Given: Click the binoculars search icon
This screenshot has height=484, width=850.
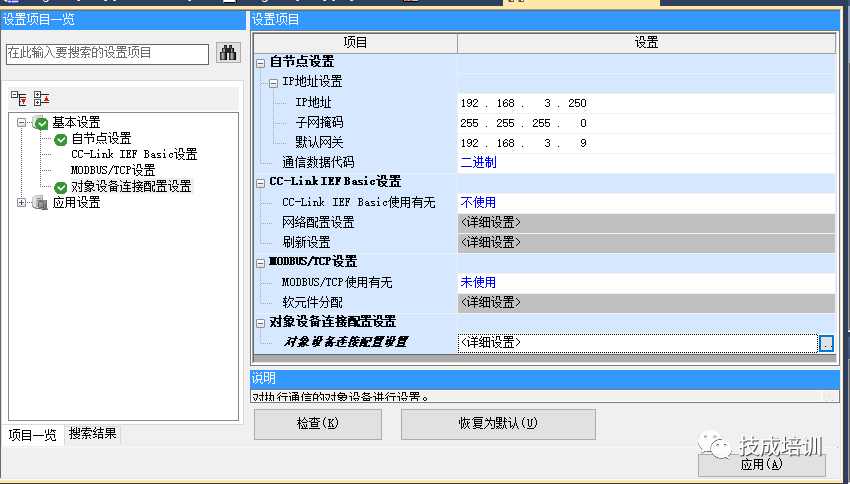Looking at the screenshot, I should tap(228, 53).
